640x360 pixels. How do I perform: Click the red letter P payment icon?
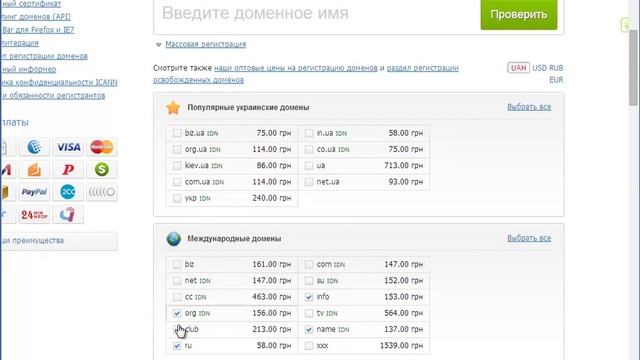(x=68, y=169)
